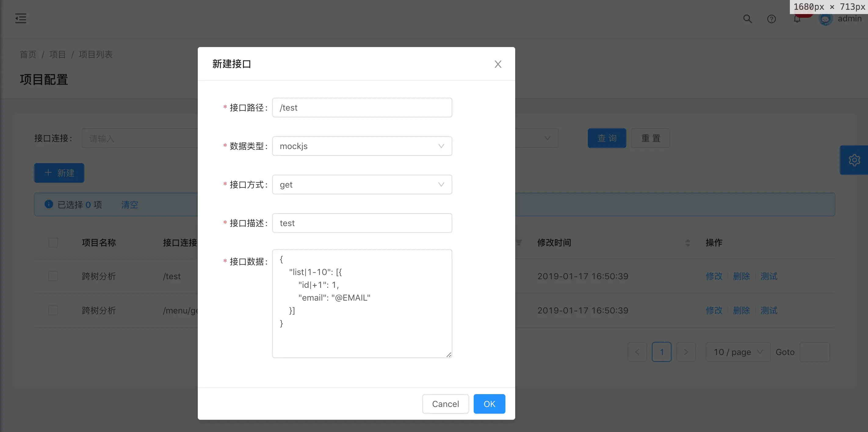This screenshot has width=868, height=432.
Task: Check the first 跨树分析 row checkbox
Action: tap(53, 276)
